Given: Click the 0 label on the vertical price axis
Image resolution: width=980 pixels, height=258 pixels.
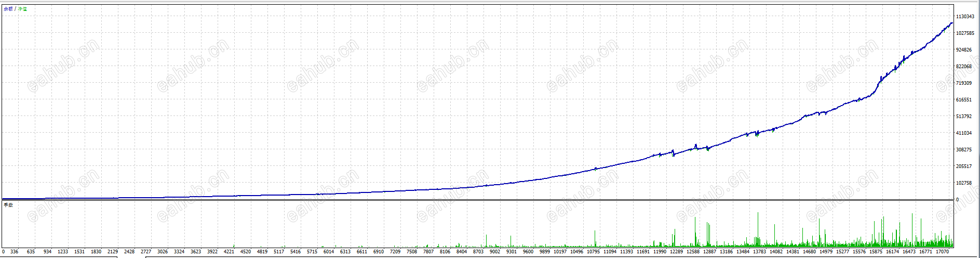Looking at the screenshot, I should (x=958, y=200).
